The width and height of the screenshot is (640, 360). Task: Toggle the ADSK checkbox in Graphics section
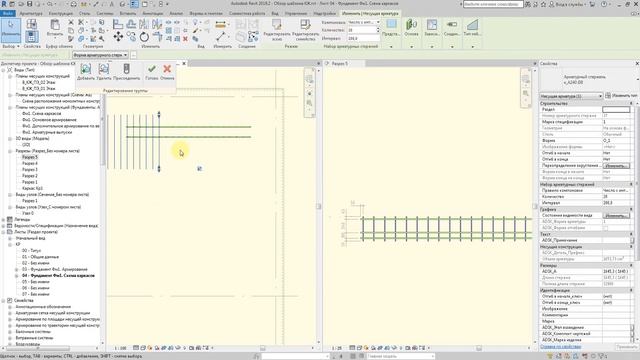(606, 228)
